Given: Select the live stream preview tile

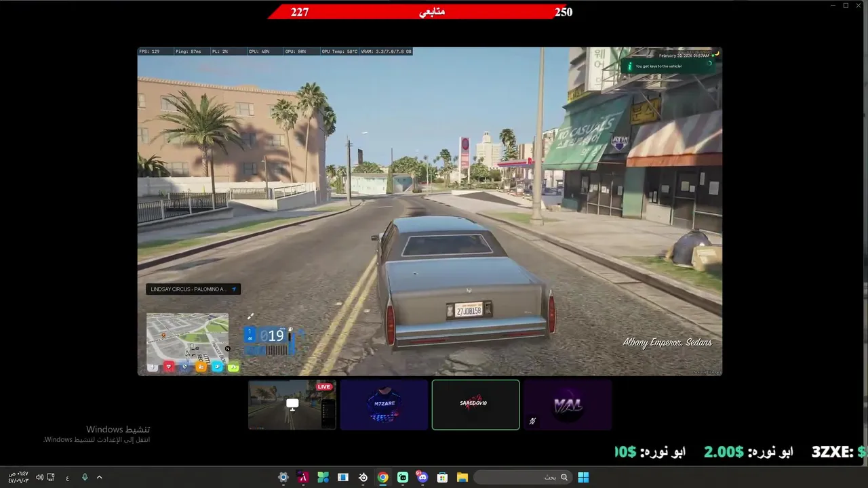Looking at the screenshot, I should (x=292, y=405).
